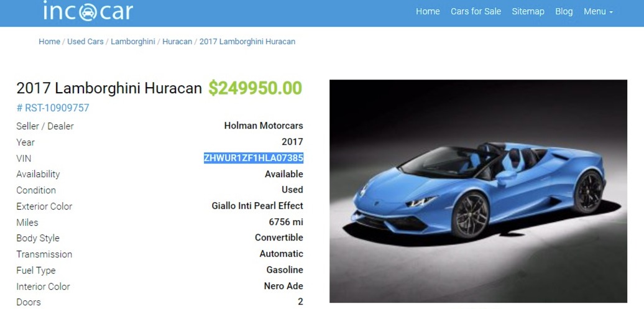Click the 6756 mi mileage value
The height and width of the screenshot is (309, 644).
(286, 222)
